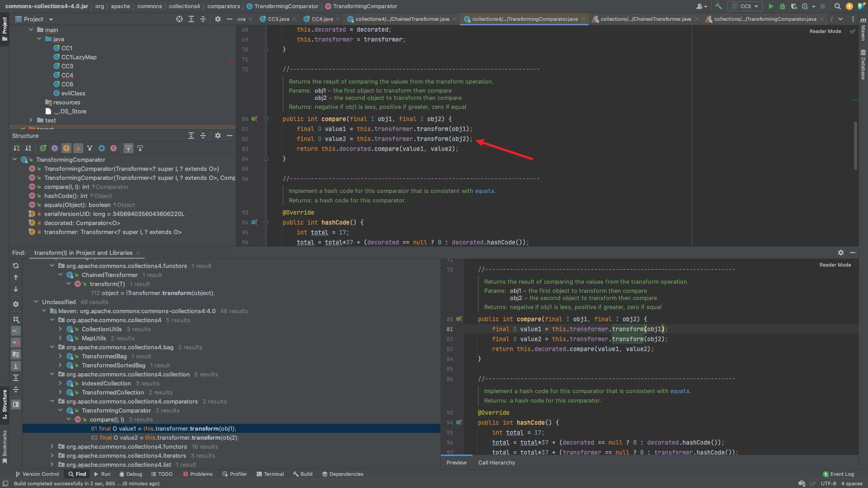Collapse the Unclassified group in Find results
868x488 pixels.
(x=36, y=302)
